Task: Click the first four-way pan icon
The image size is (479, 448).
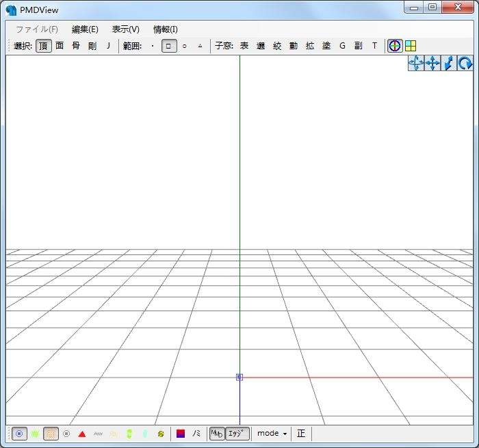Action: (416, 64)
